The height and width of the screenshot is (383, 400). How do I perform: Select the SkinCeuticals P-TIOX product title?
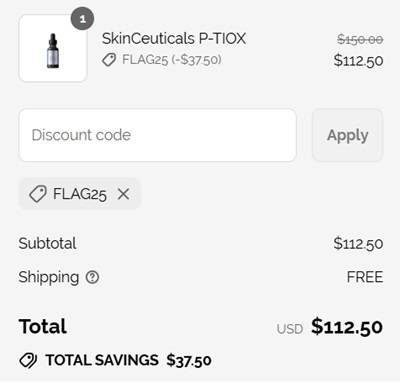click(174, 38)
